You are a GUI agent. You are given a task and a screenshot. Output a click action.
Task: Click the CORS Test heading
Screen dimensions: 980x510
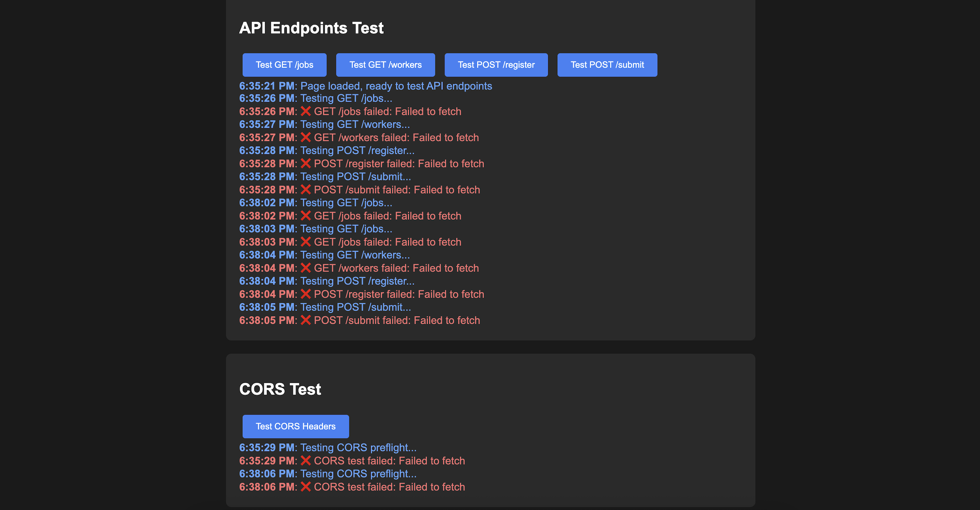pos(280,389)
